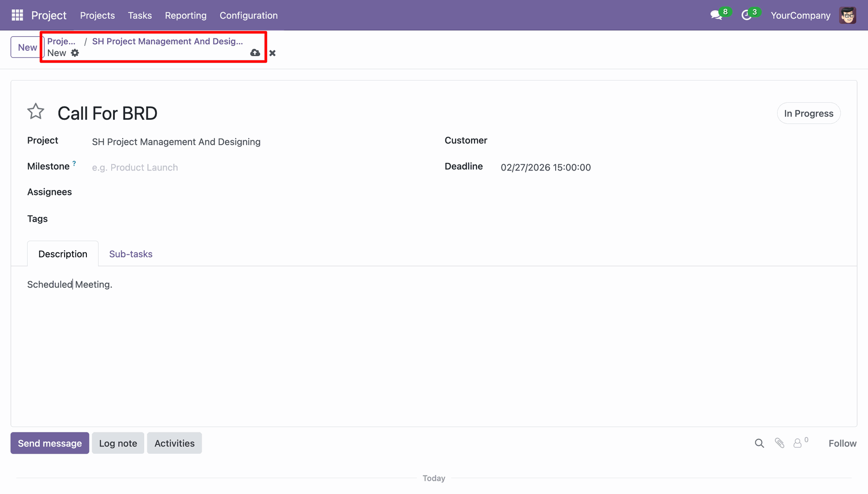Click the Send message button
868x494 pixels.
[50, 443]
